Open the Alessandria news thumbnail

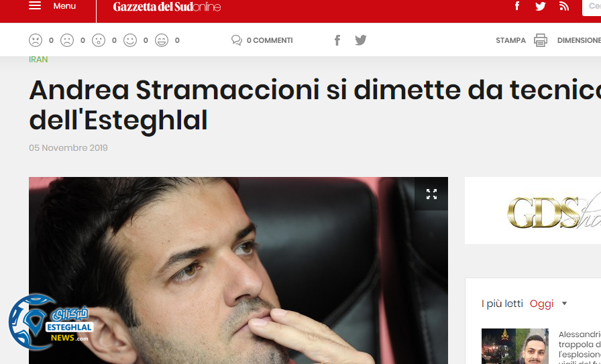coord(514,346)
